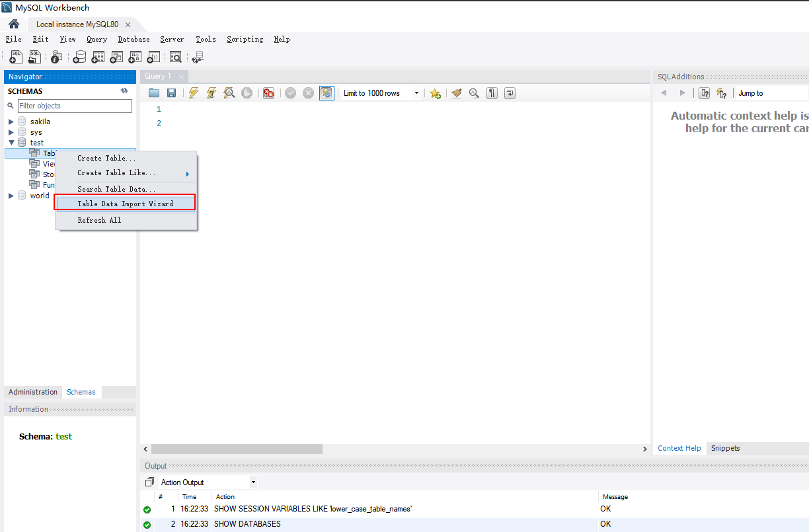
Task: Save snippet to favorites star icon
Action: click(x=435, y=93)
